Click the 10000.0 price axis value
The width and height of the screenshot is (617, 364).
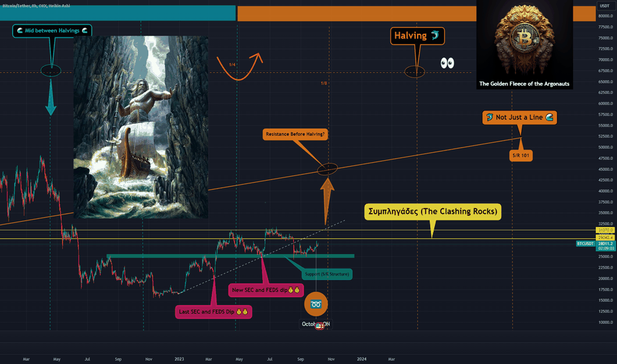coord(606,322)
